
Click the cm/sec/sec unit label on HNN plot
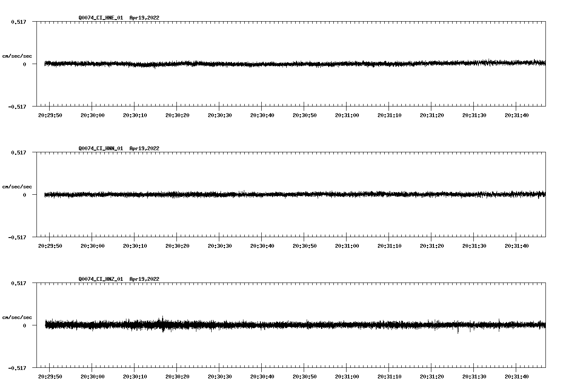click(x=17, y=187)
